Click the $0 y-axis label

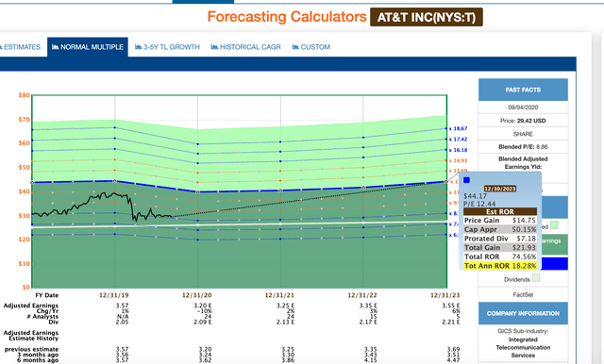pyautogui.click(x=25, y=288)
